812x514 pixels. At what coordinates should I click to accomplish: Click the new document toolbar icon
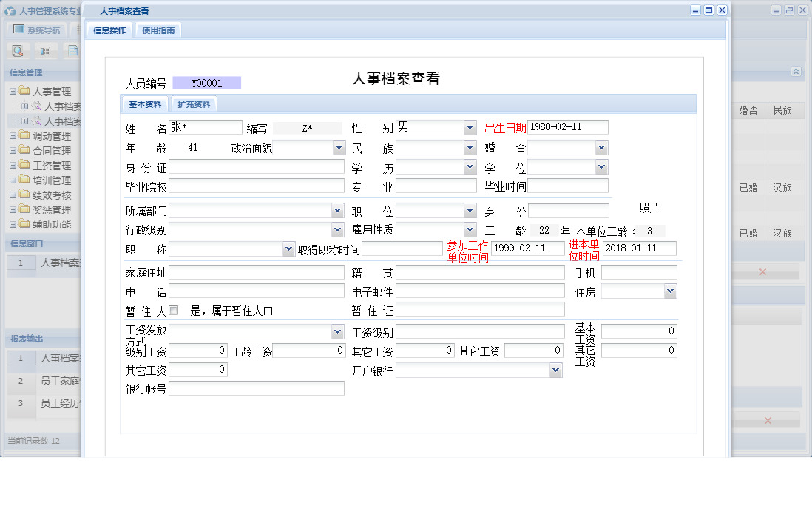click(73, 51)
